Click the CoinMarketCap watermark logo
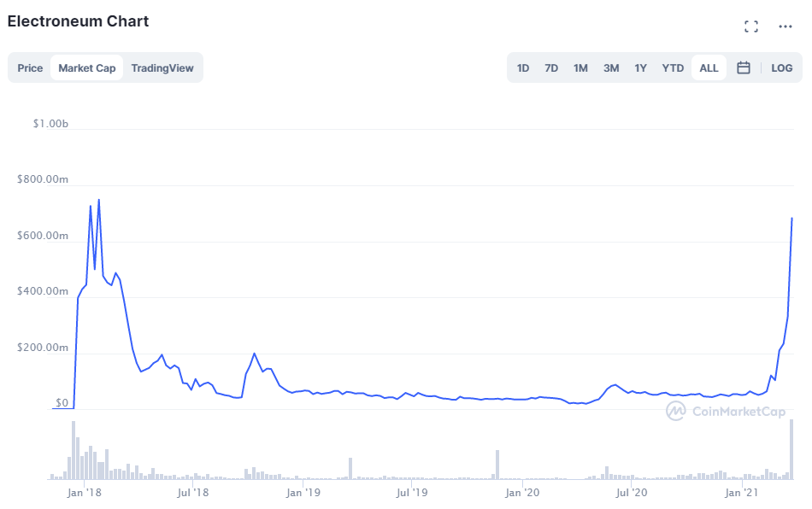Screen dimensions: 812x509 [726, 412]
